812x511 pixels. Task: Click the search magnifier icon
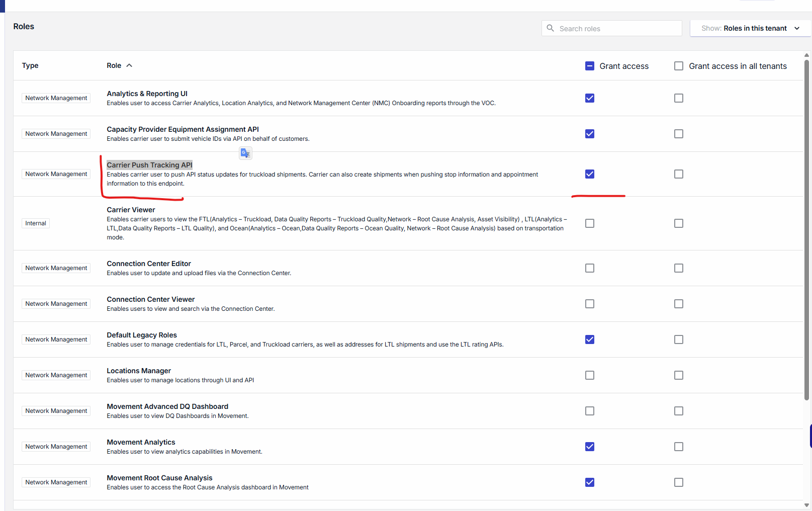tap(550, 28)
